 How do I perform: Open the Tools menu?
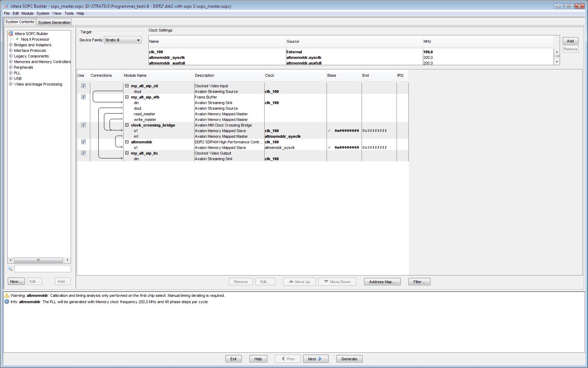(69, 13)
